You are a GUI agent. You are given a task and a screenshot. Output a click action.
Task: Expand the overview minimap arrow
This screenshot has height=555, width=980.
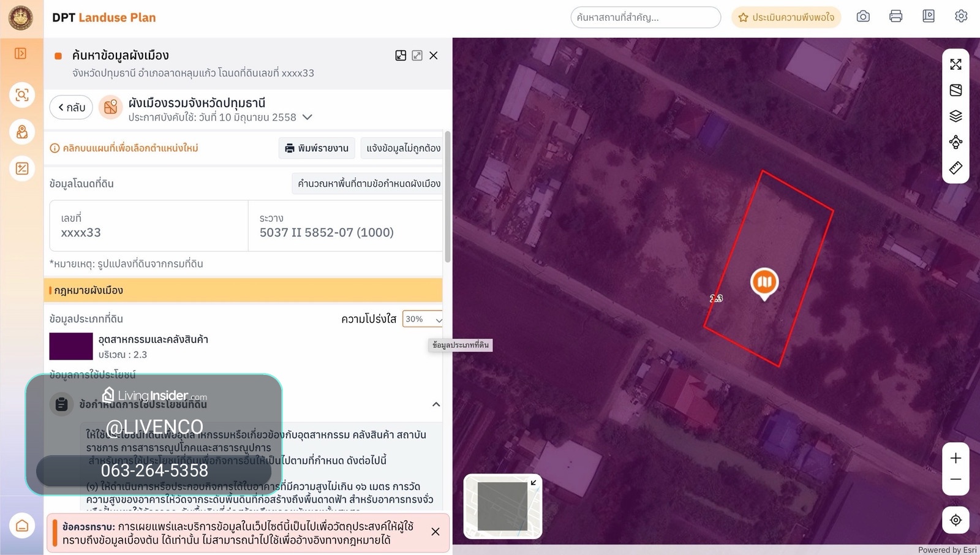[533, 483]
